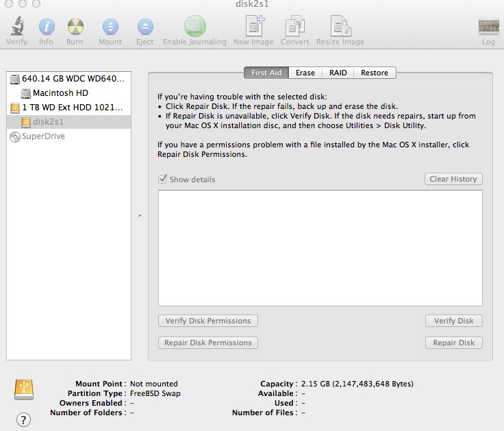Select the disk2s1 partition in sidebar
504x431 pixels.
[68, 122]
